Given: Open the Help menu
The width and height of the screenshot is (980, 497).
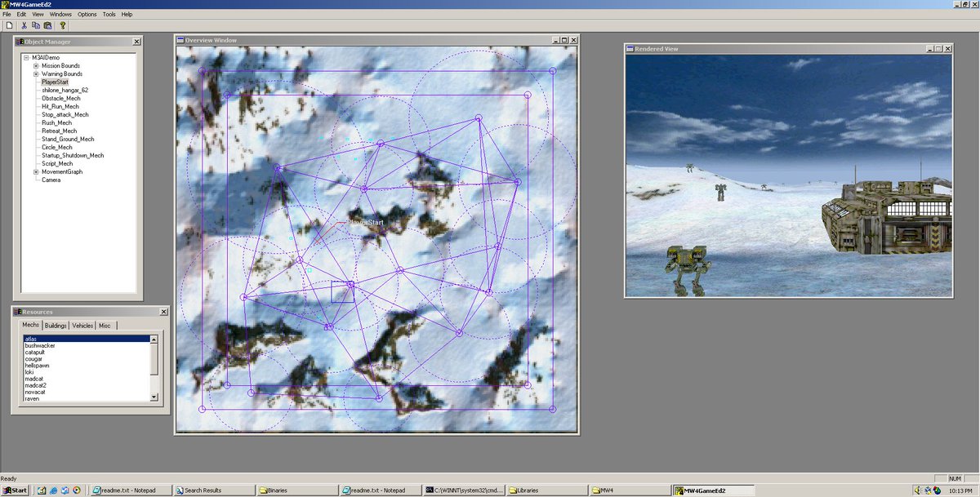Looking at the screenshot, I should 127,14.
